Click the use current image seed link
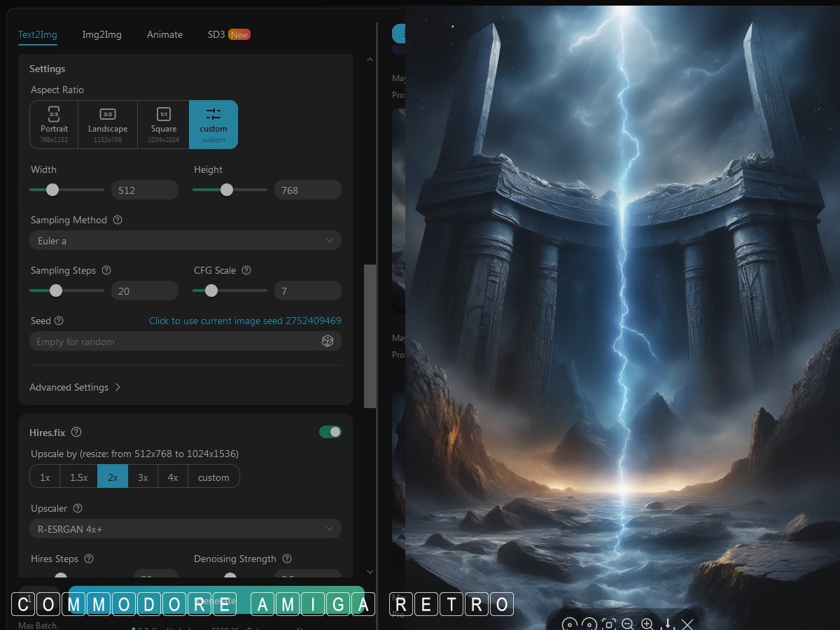This screenshot has height=630, width=840. (x=245, y=321)
